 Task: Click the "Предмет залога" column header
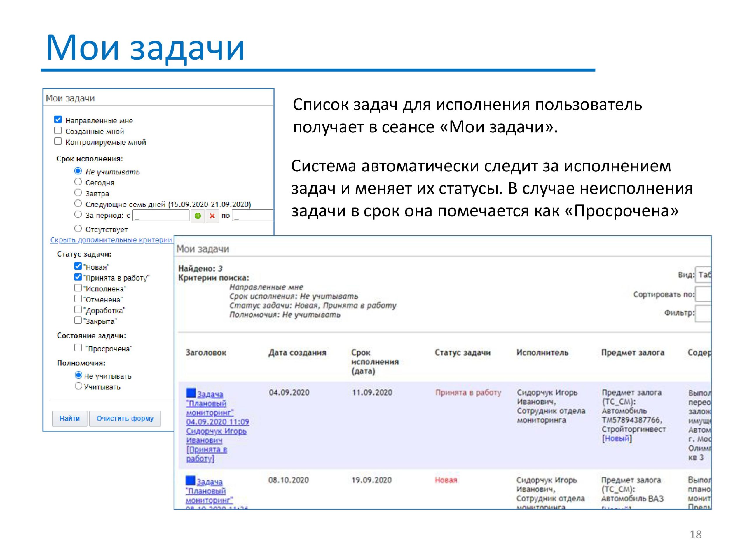[633, 352]
